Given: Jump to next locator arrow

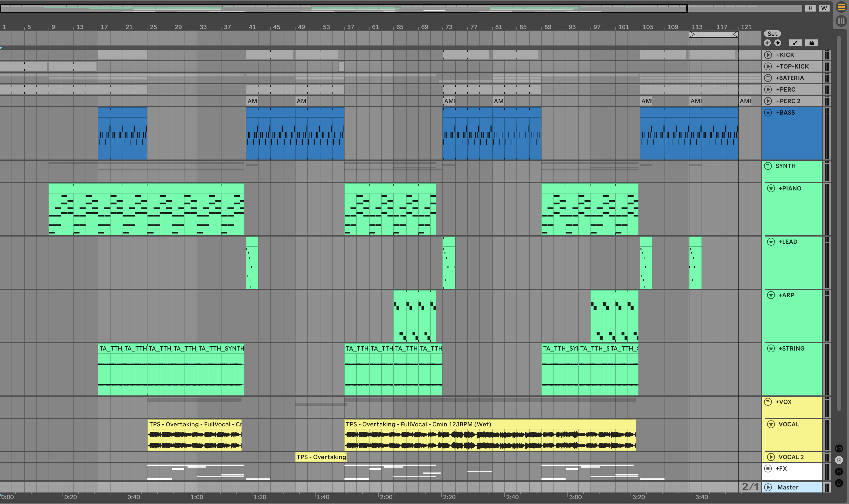Looking at the screenshot, I should (x=778, y=43).
